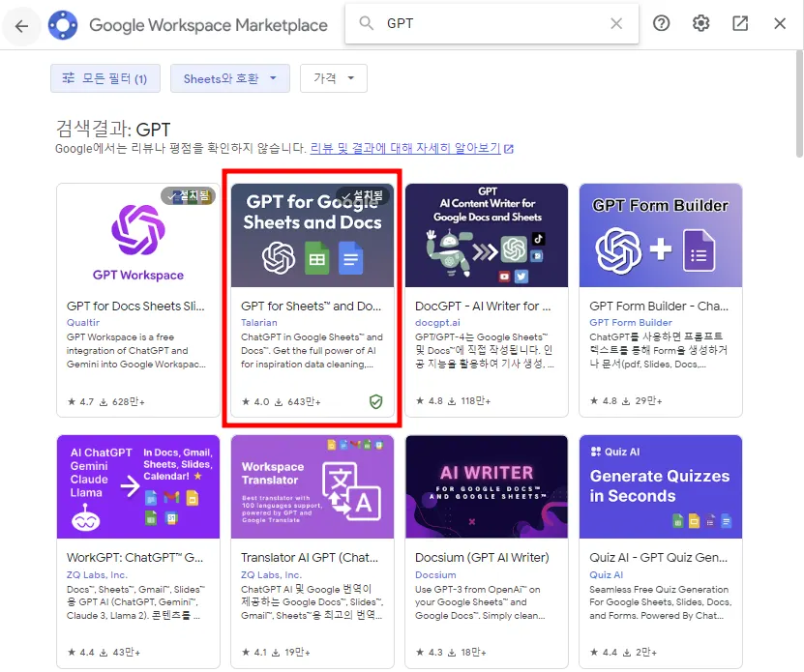The width and height of the screenshot is (804, 672).
Task: Click 118만+ downloads count
Action: (x=469, y=401)
